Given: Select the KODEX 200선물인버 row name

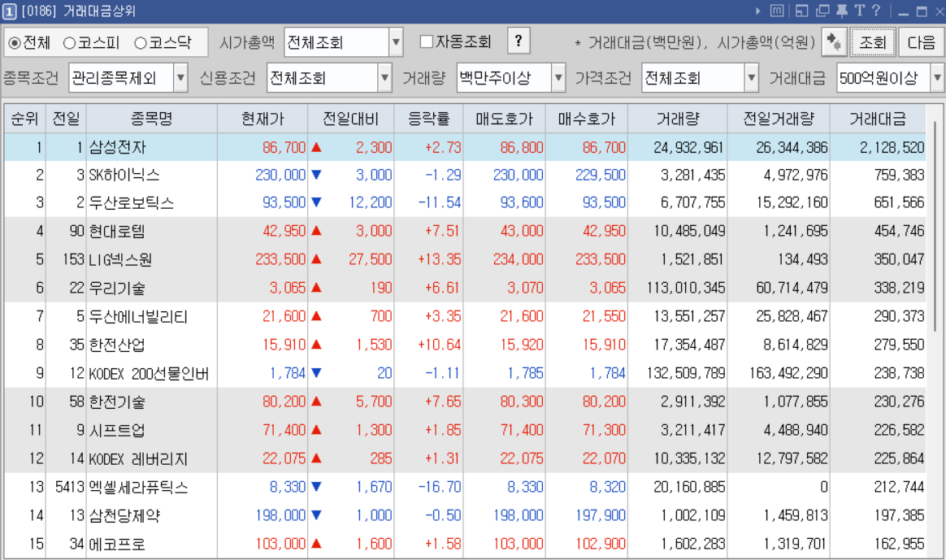Looking at the screenshot, I should tap(149, 374).
